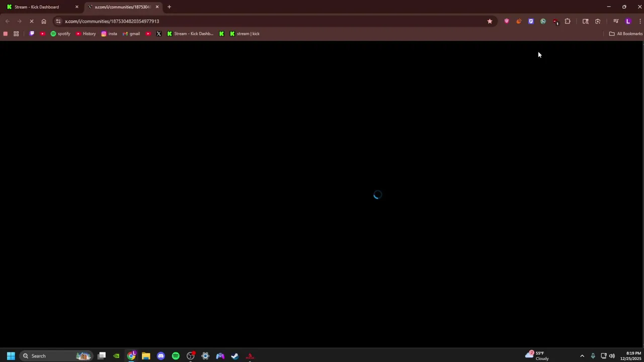Open the speaker volume tray icon
The image size is (644, 362).
(x=612, y=356)
